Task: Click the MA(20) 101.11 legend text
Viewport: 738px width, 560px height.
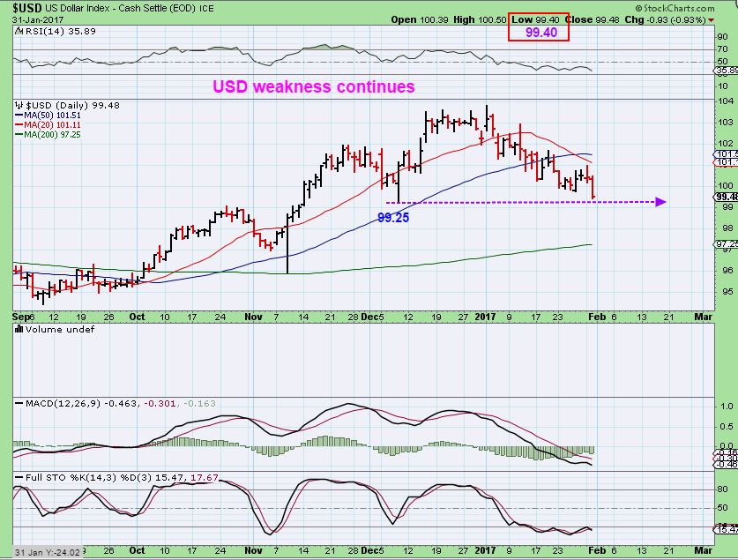Action: click(53, 125)
